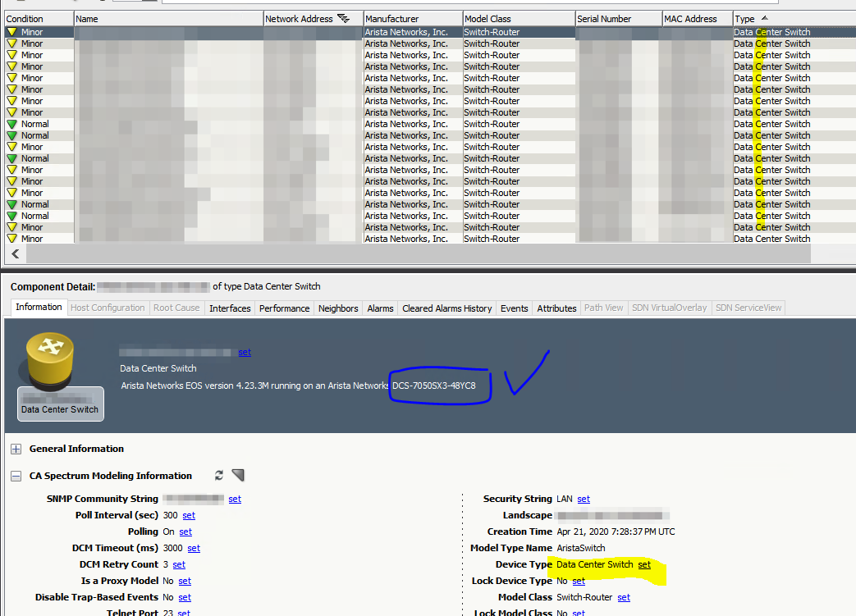Click the yellow Minor icon in the selected top row
Image resolution: width=856 pixels, height=616 pixels.
tap(12, 32)
